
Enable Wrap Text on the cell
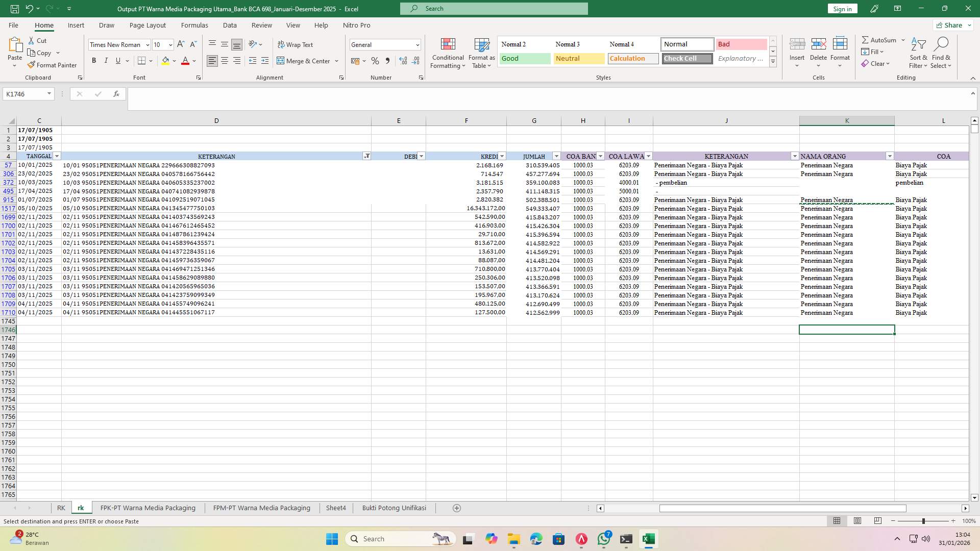coord(296,44)
